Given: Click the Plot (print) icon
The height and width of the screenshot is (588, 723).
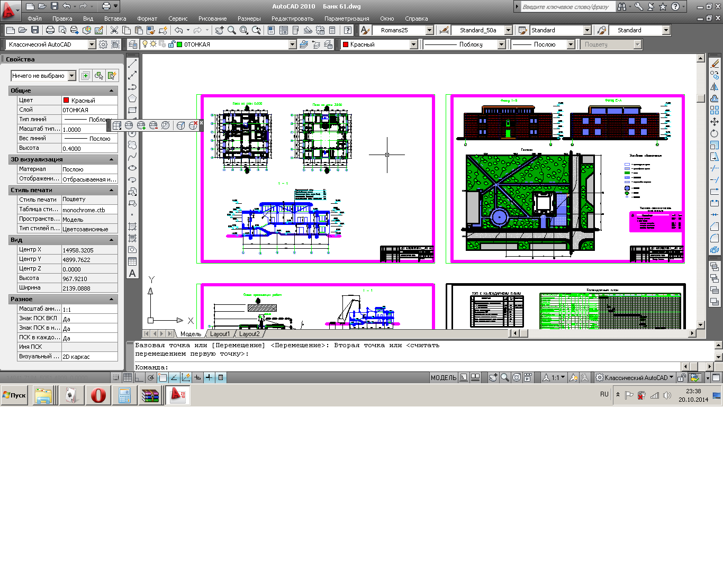Looking at the screenshot, I should coord(50,30).
